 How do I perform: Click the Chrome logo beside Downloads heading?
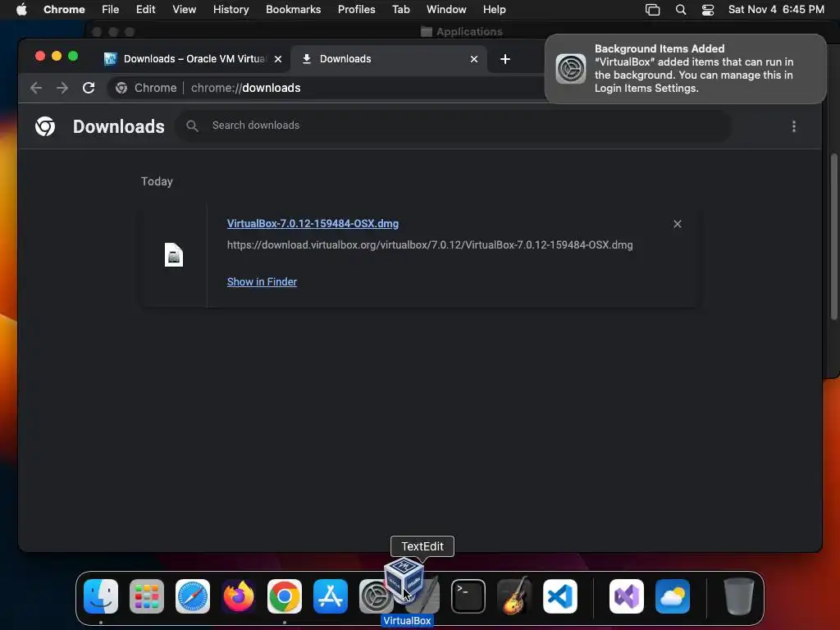pyautogui.click(x=45, y=126)
